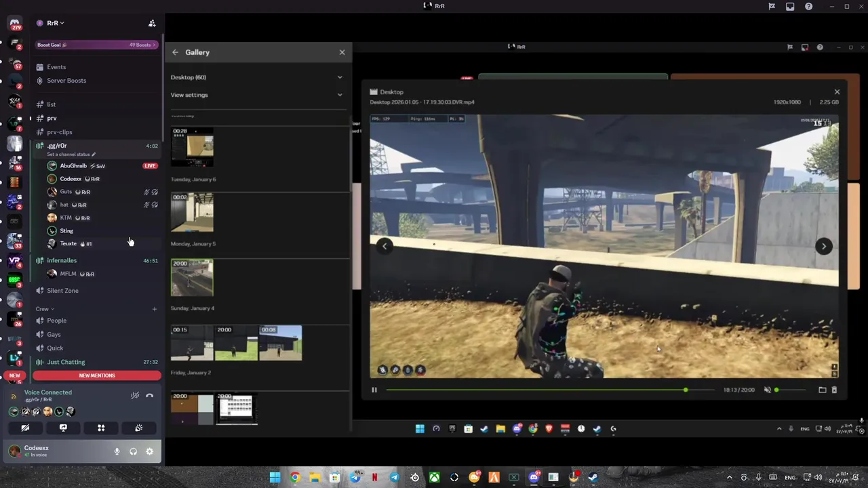Deafen with the headphones icon
Viewport: 868px width, 488px height.
click(133, 451)
